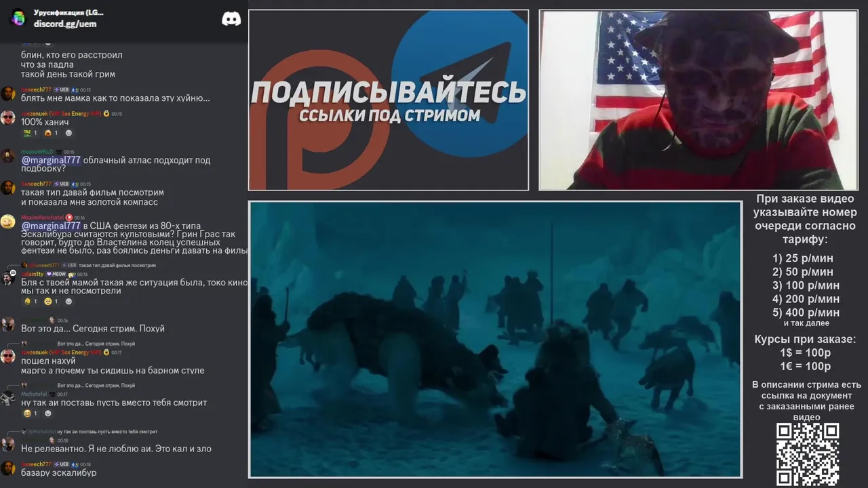Image resolution: width=868 pixels, height=488 pixels.
Task: Open the avatar beside 'Бля с твоей мамой' message
Action: coord(7,278)
